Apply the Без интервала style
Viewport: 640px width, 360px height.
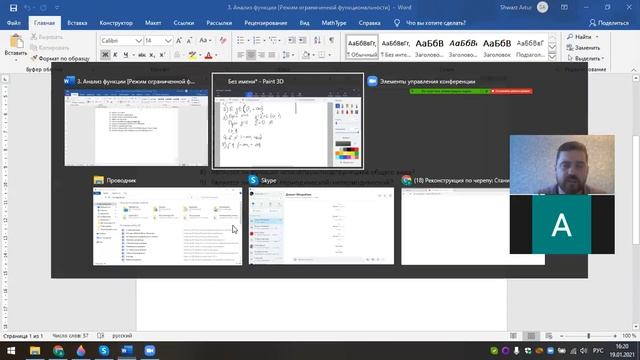coord(396,47)
